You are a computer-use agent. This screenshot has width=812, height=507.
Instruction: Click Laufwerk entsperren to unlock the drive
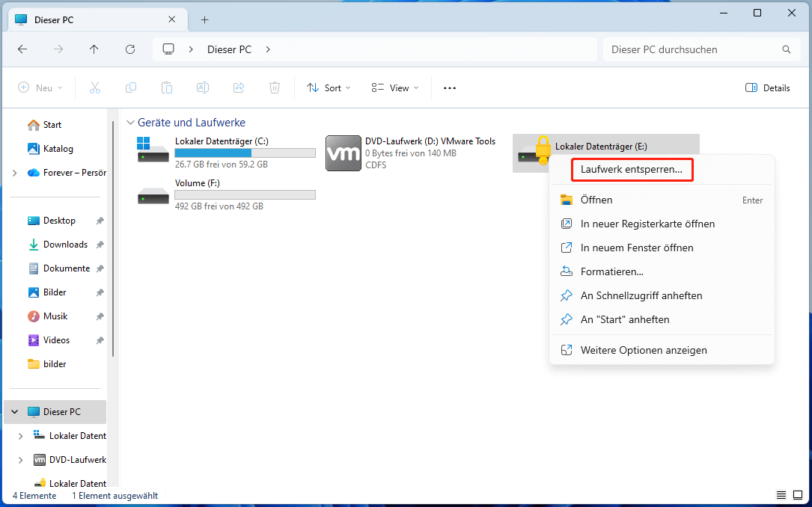pyautogui.click(x=631, y=170)
